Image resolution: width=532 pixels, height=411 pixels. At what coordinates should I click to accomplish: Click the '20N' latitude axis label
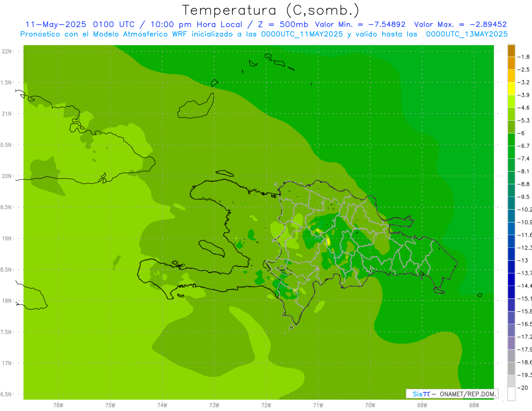pos(7,176)
